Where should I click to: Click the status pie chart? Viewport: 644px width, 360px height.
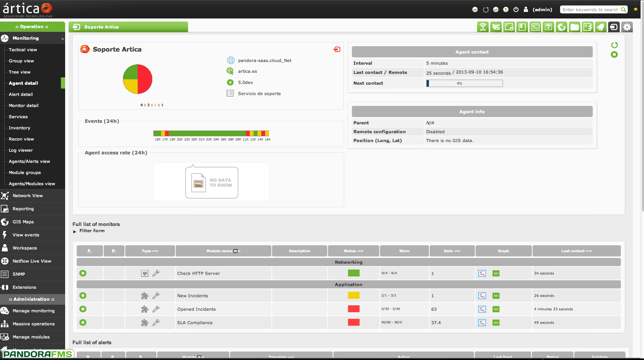(x=138, y=79)
